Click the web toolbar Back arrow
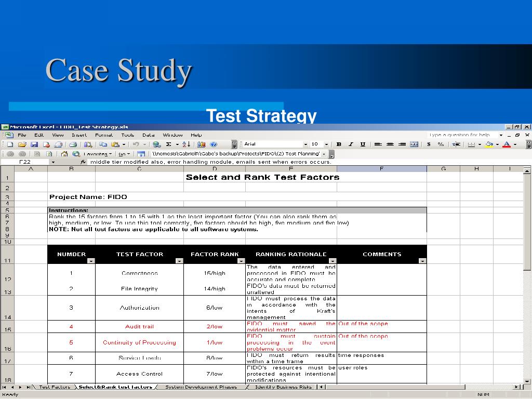 pos(10,154)
